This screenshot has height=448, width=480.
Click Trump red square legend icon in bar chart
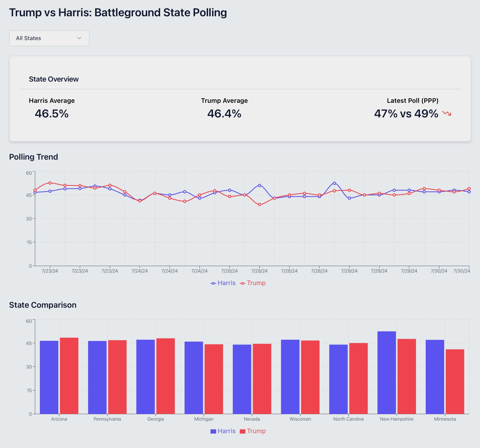point(242,431)
